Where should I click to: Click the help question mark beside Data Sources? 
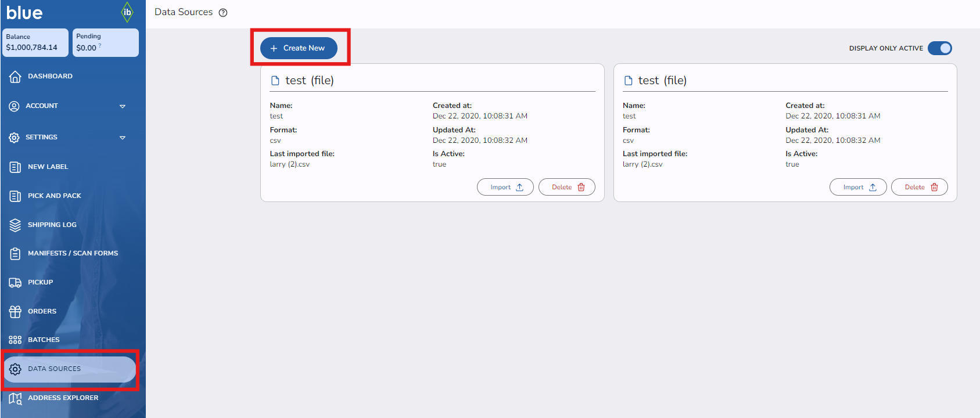point(223,13)
